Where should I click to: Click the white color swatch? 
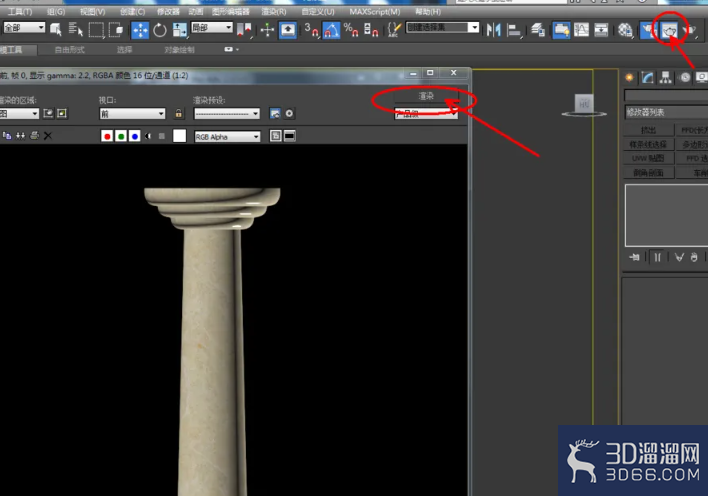click(x=179, y=136)
